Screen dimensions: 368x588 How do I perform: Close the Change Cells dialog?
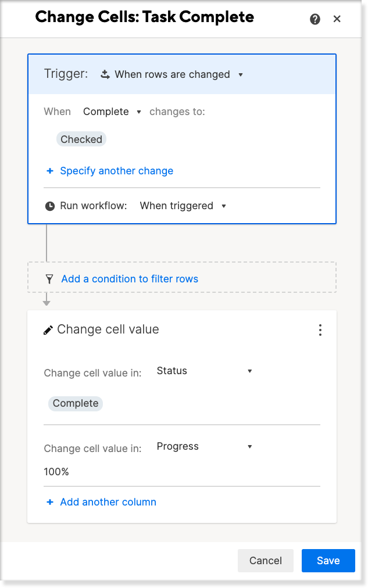337,19
